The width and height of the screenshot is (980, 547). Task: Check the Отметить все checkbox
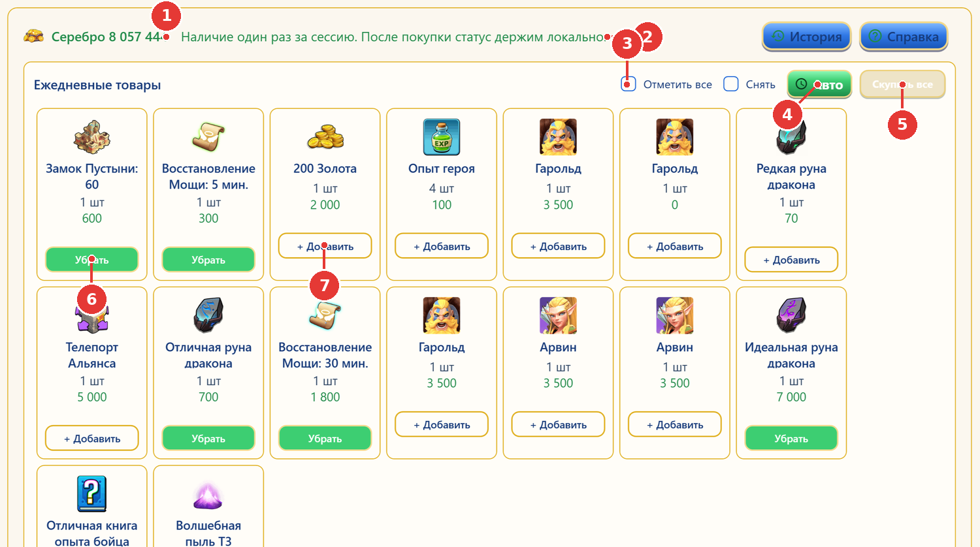[629, 84]
